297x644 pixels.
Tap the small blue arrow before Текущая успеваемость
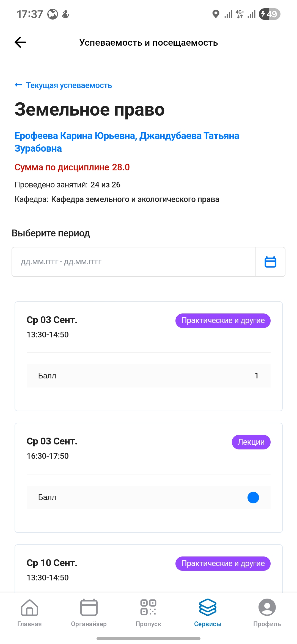[x=18, y=85]
